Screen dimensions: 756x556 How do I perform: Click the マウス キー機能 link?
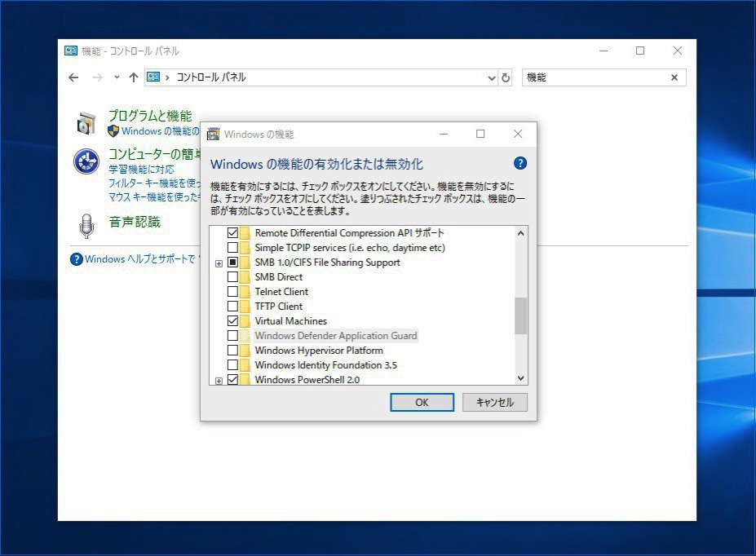coord(154,196)
